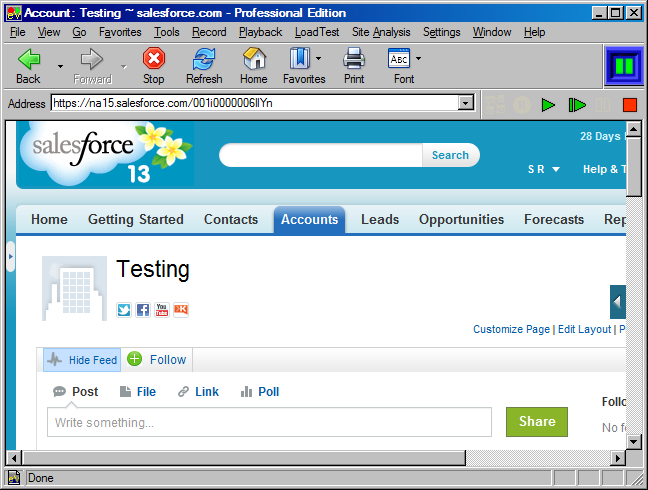Viewport: 648px width, 490px height.
Task: Open the File menu
Action: tap(17, 32)
